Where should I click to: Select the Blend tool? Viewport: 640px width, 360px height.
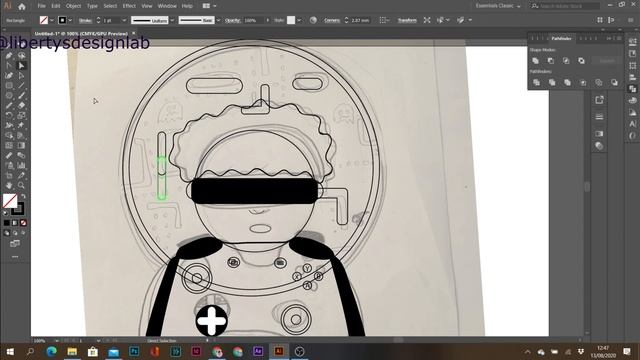coord(21,156)
